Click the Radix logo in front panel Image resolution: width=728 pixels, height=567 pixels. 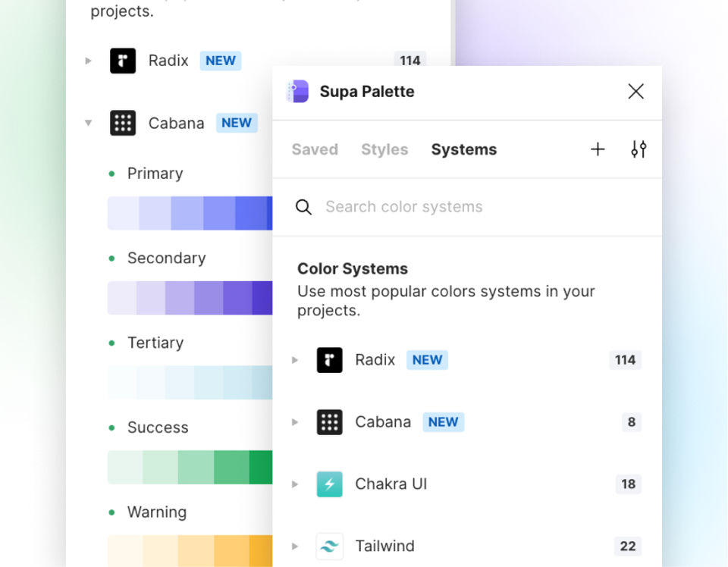tap(330, 360)
